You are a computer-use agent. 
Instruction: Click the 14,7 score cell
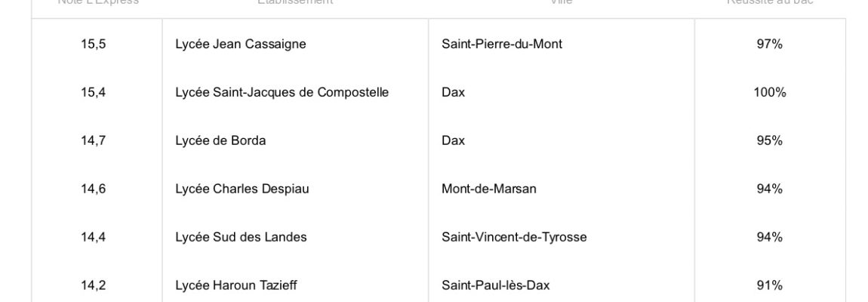pos(94,140)
